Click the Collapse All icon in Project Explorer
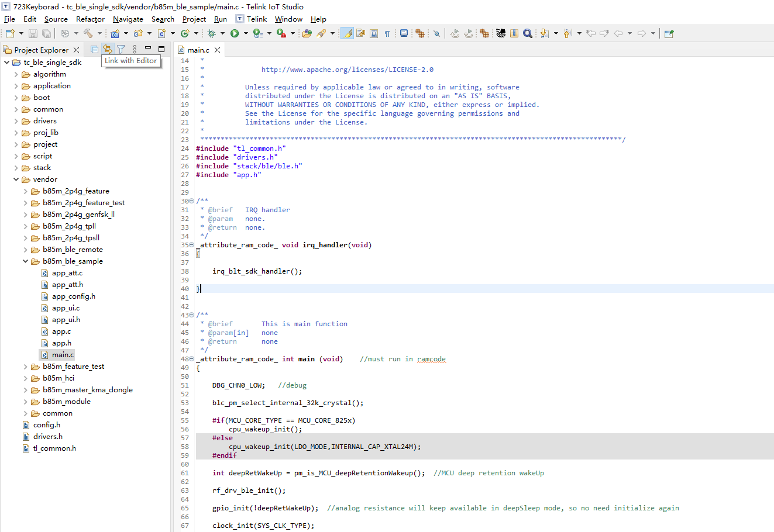774x532 pixels. click(94, 50)
